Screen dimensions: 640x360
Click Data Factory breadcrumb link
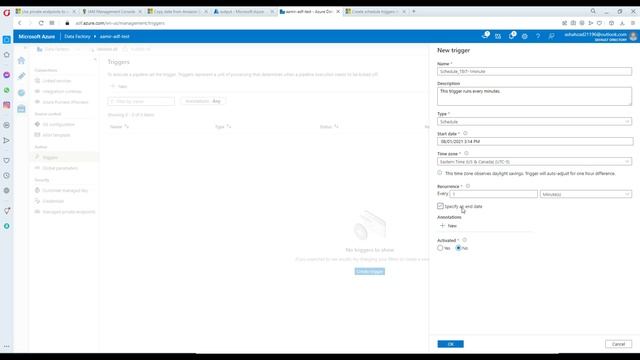pos(77,36)
